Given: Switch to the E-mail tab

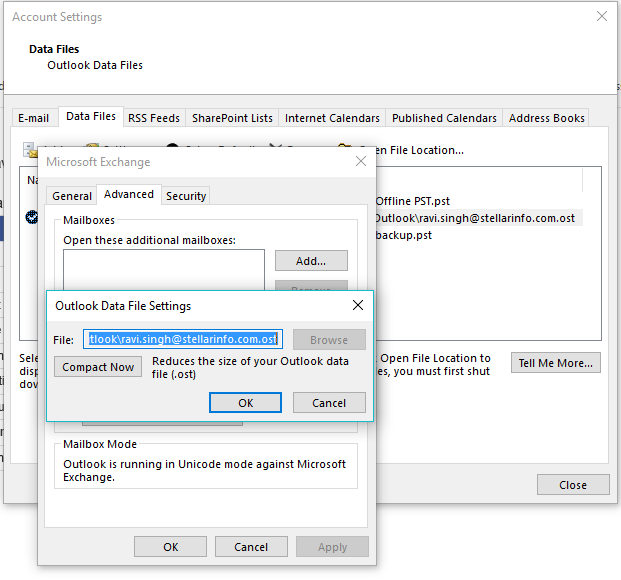Looking at the screenshot, I should [x=33, y=118].
